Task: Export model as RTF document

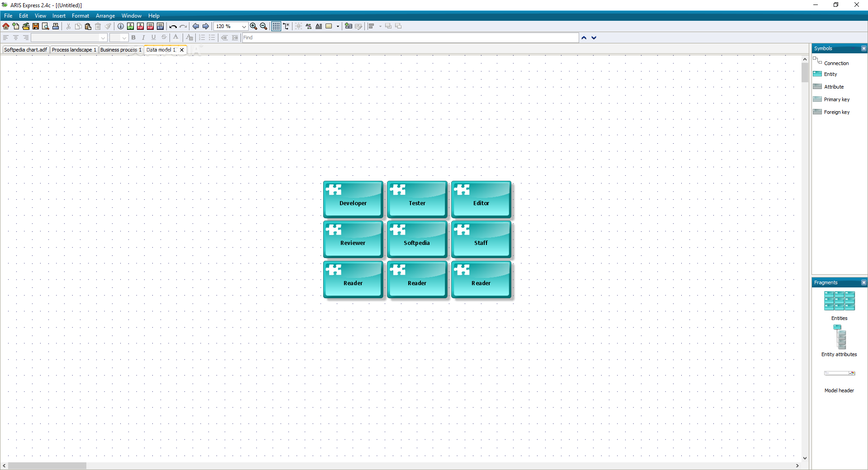Action: 160,26
